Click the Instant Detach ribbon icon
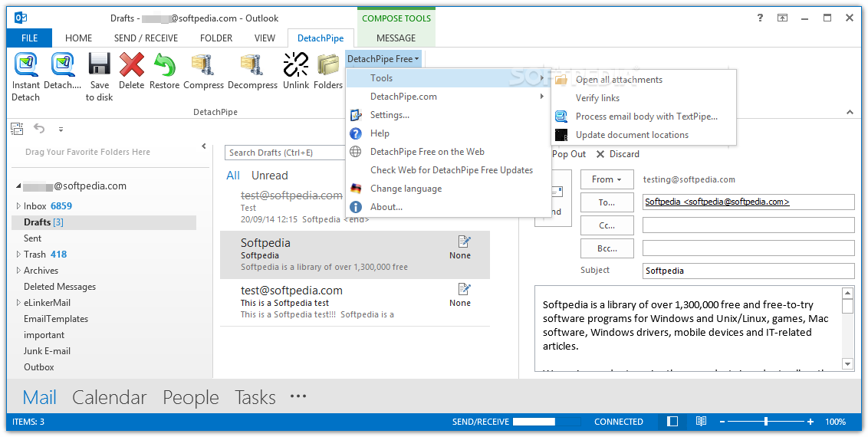Screen dimensions: 868x437 click(x=25, y=64)
